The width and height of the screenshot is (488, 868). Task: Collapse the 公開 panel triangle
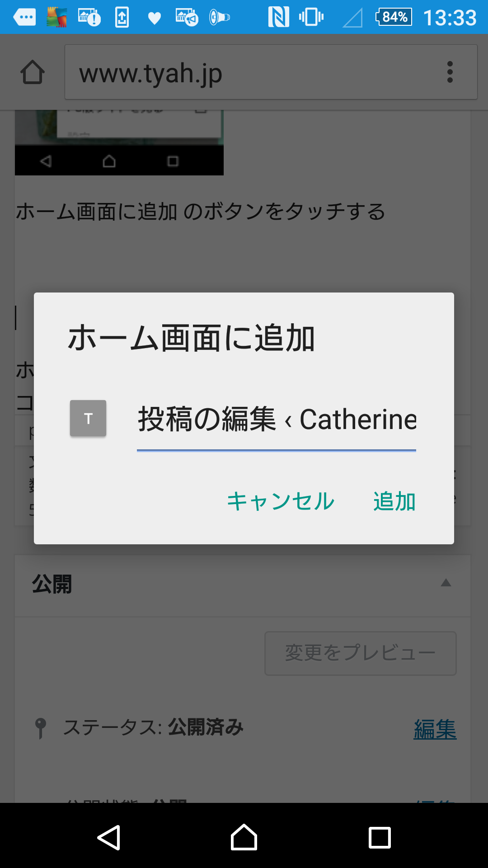[x=446, y=583]
